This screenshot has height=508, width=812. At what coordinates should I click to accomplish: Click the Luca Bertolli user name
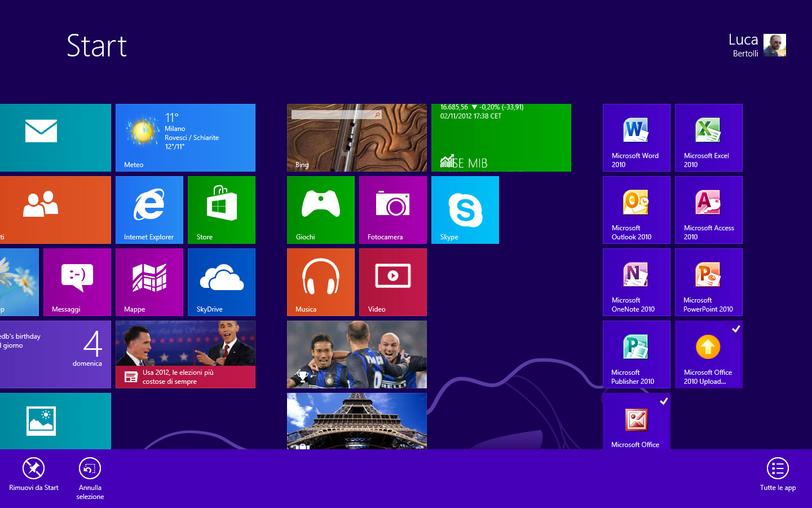743,45
